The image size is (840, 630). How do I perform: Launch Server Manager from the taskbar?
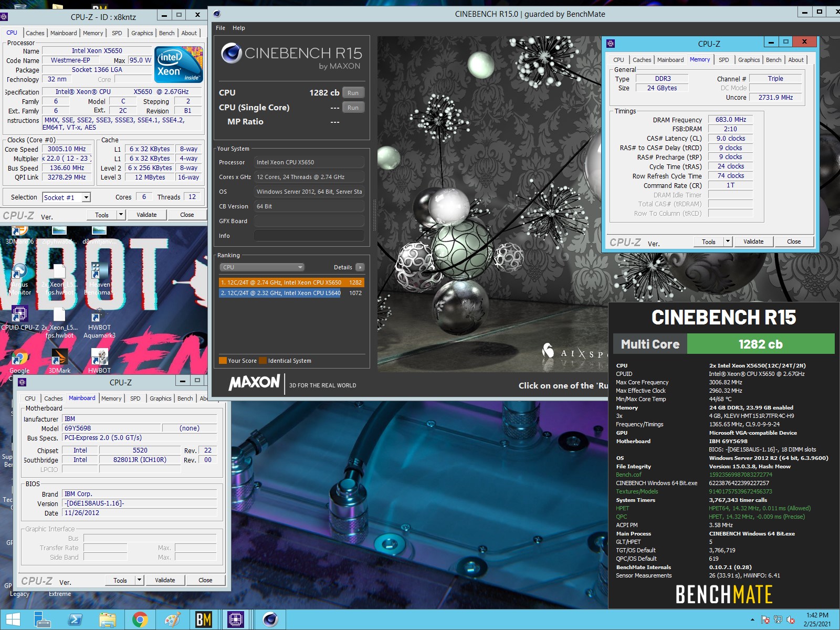click(42, 619)
